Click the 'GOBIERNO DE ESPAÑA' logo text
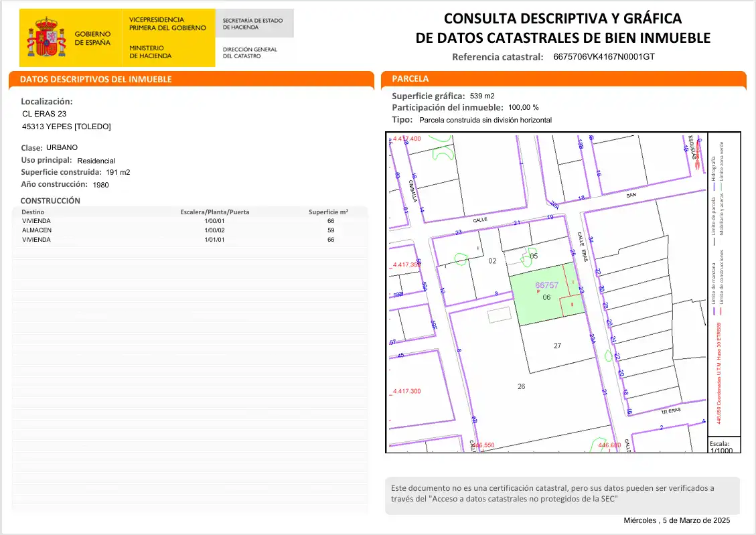 [x=92, y=38]
